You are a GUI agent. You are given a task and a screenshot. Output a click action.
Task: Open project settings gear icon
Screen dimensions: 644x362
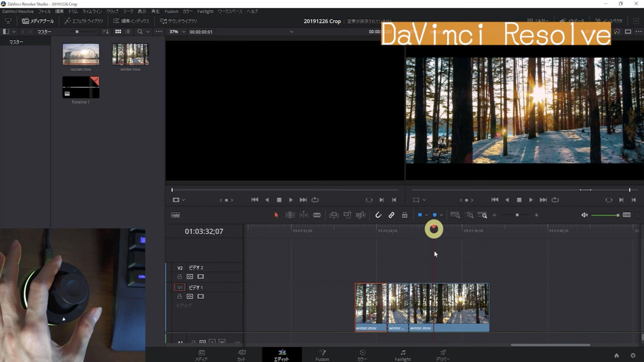(x=633, y=356)
